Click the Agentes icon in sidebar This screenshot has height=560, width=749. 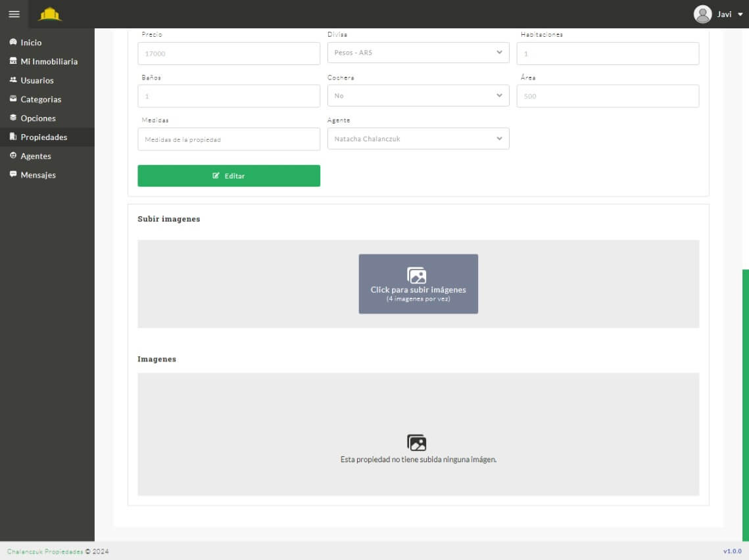pos(13,156)
